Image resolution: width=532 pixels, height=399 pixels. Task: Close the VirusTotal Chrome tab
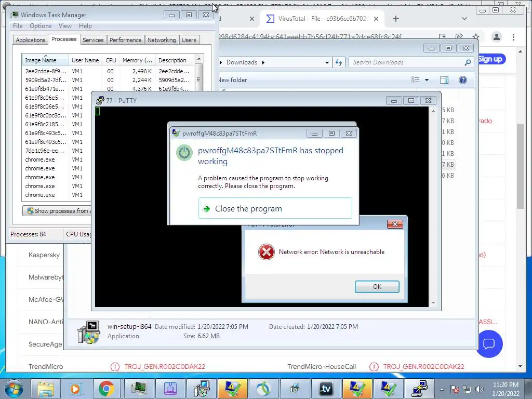pyautogui.click(x=376, y=19)
